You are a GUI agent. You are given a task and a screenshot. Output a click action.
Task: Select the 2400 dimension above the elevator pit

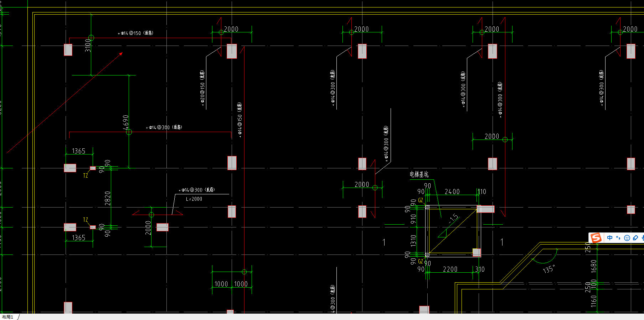point(452,192)
